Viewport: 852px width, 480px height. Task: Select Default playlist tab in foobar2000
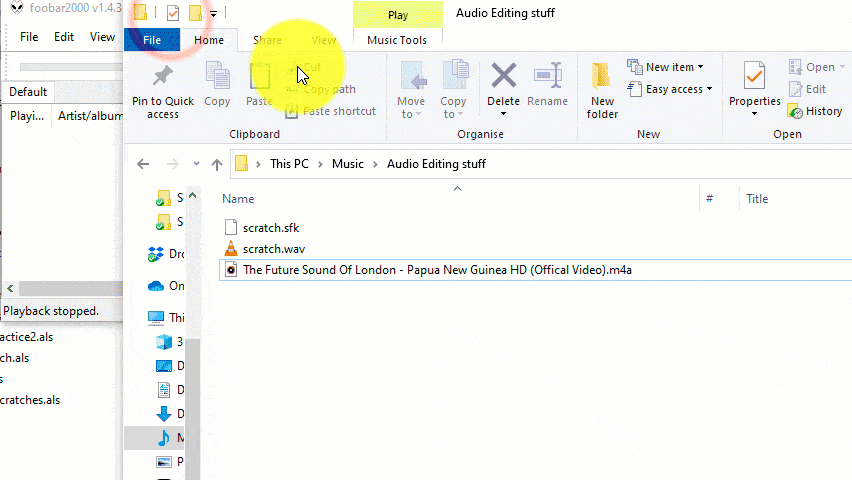[28, 92]
